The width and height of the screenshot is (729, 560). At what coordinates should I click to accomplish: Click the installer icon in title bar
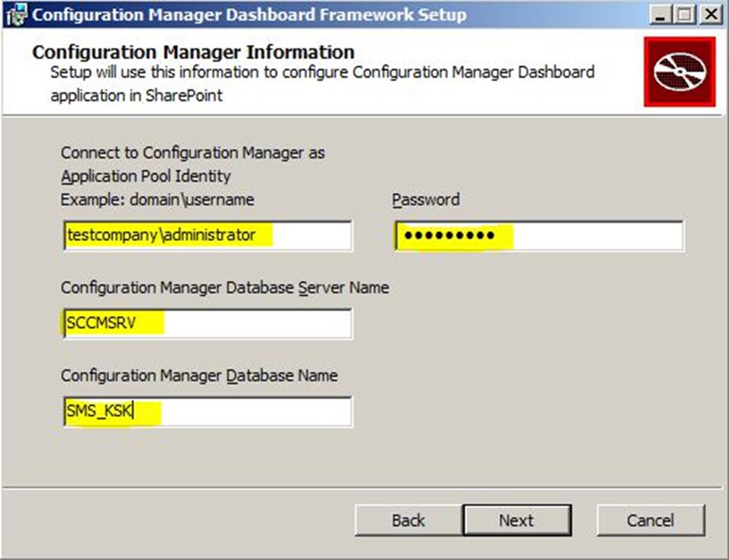[x=16, y=14]
